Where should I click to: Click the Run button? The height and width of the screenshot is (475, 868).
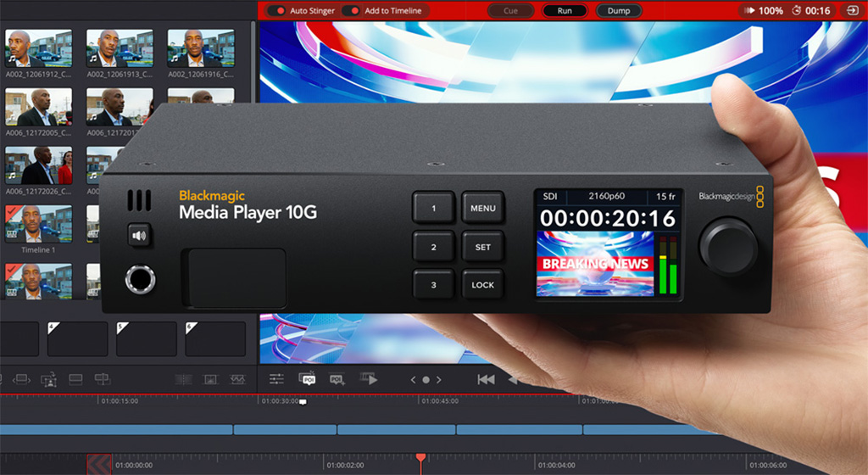[x=565, y=10]
